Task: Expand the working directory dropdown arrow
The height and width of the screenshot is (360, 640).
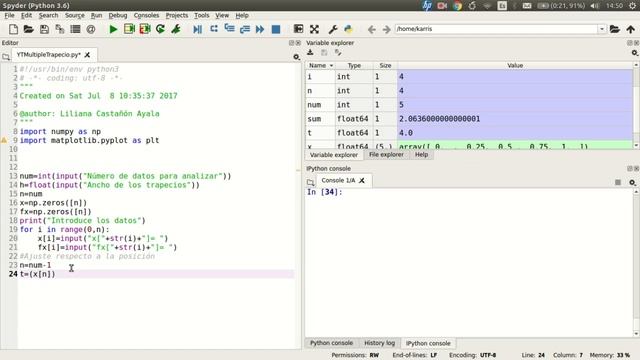Action: 602,29
